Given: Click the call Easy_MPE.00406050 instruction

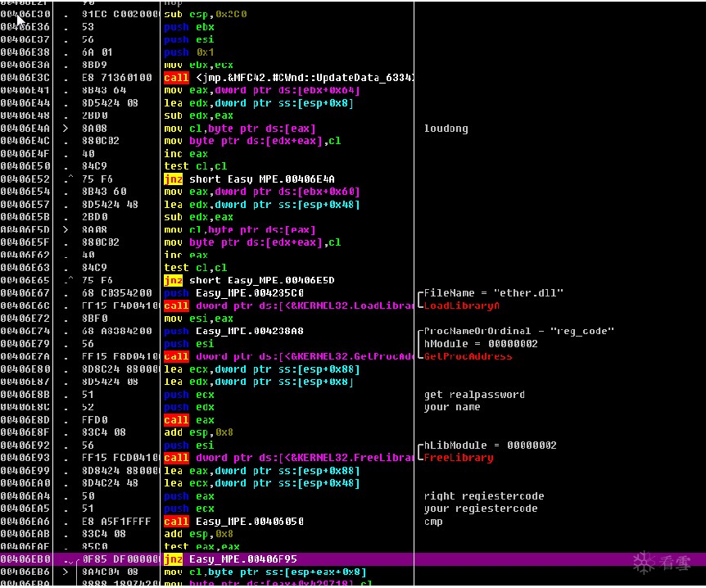Looking at the screenshot, I should pos(233,522).
